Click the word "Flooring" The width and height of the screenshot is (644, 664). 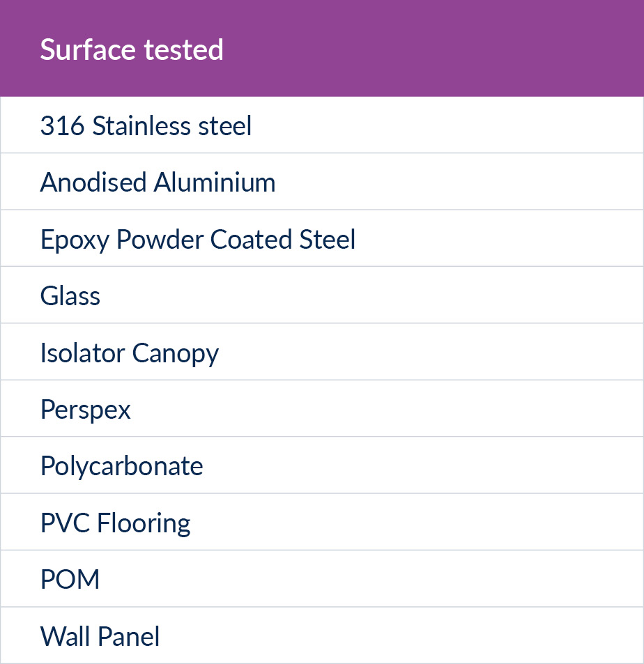click(x=144, y=523)
